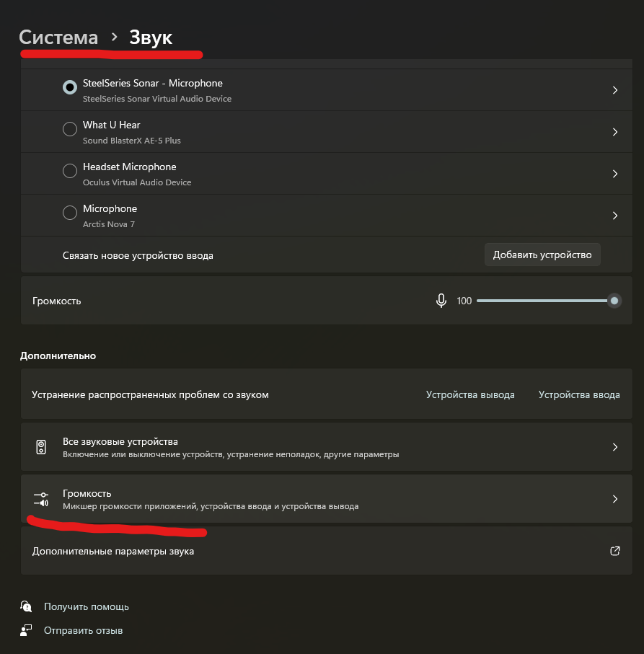Expand Arctis Nova 7 Microphone chevron
The width and height of the screenshot is (644, 654).
pyautogui.click(x=614, y=216)
